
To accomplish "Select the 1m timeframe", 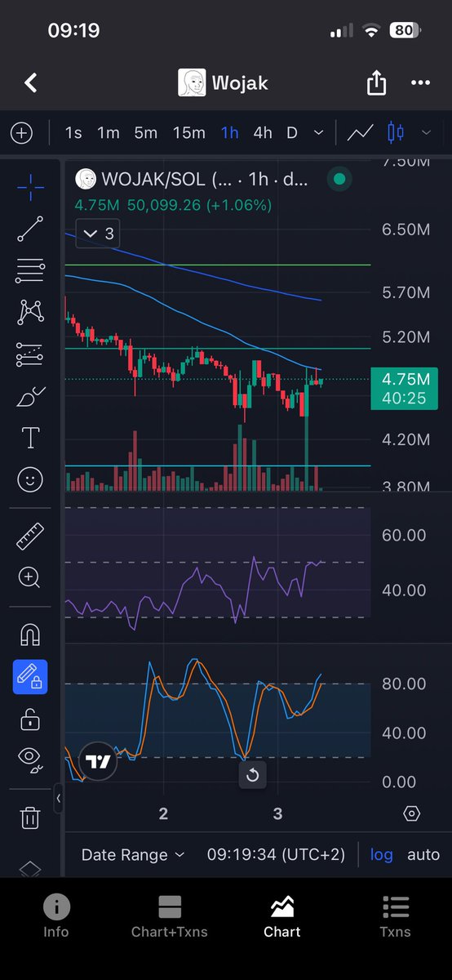I will pyautogui.click(x=108, y=132).
